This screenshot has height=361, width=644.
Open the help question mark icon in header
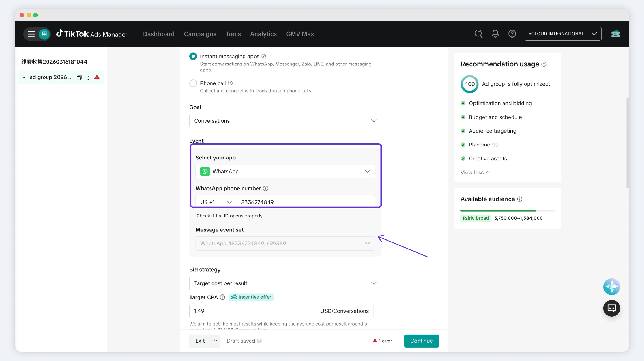[512, 34]
